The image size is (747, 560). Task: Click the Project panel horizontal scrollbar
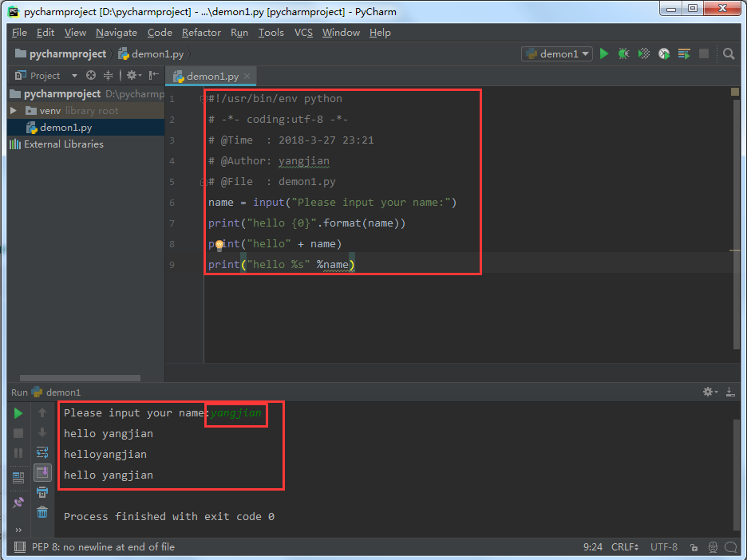pyautogui.click(x=80, y=378)
